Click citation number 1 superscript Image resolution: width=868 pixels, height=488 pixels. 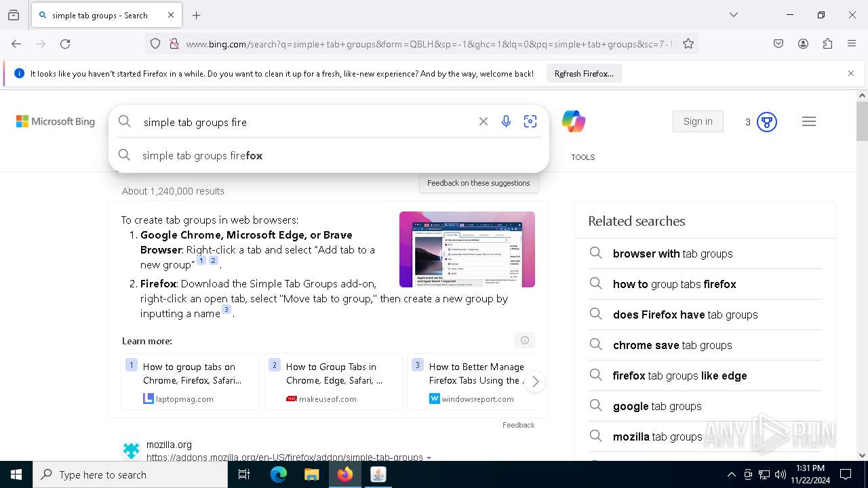201,260
